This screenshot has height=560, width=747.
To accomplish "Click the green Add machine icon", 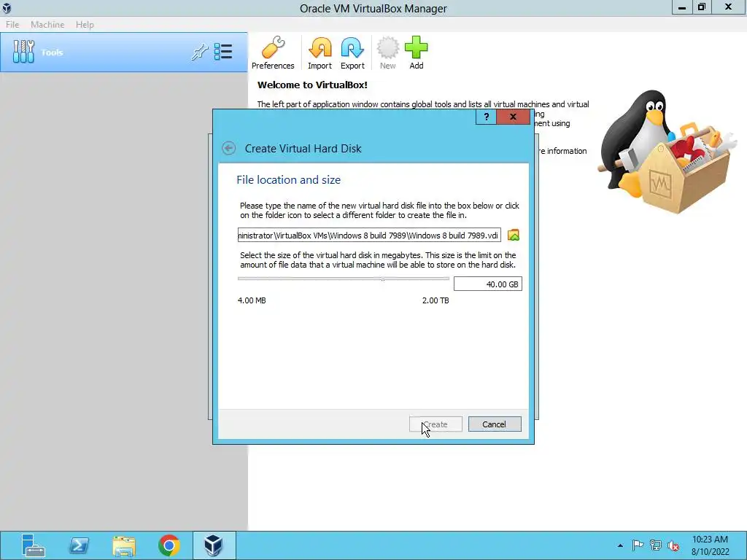I will pos(417,52).
